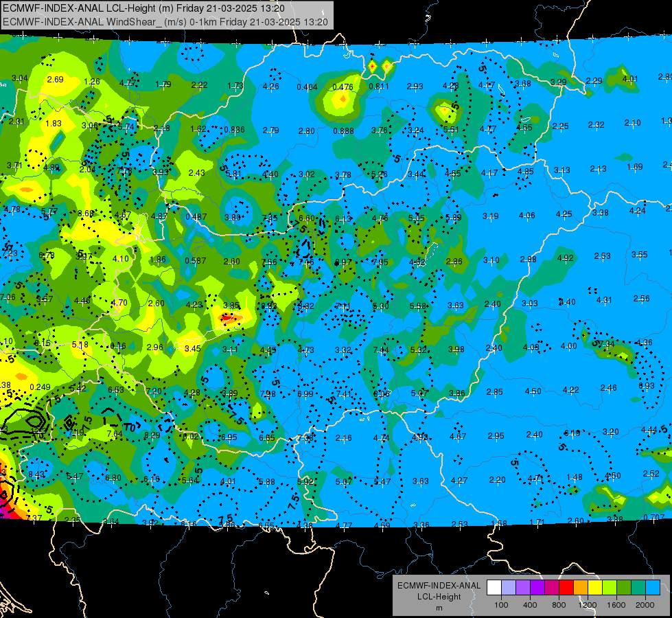Viewport: 672px width, 618px height.
Task: Click the 1.83 value on the map
Action: (x=54, y=124)
